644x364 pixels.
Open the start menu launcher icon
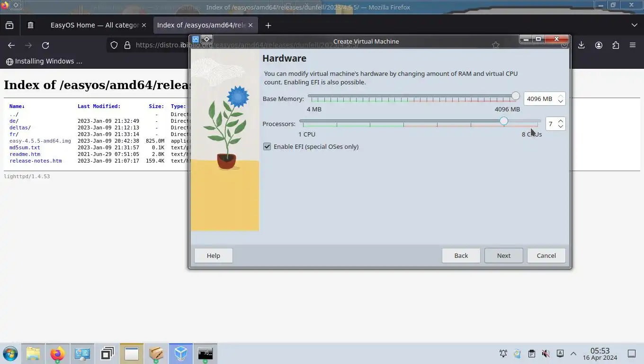click(10, 354)
